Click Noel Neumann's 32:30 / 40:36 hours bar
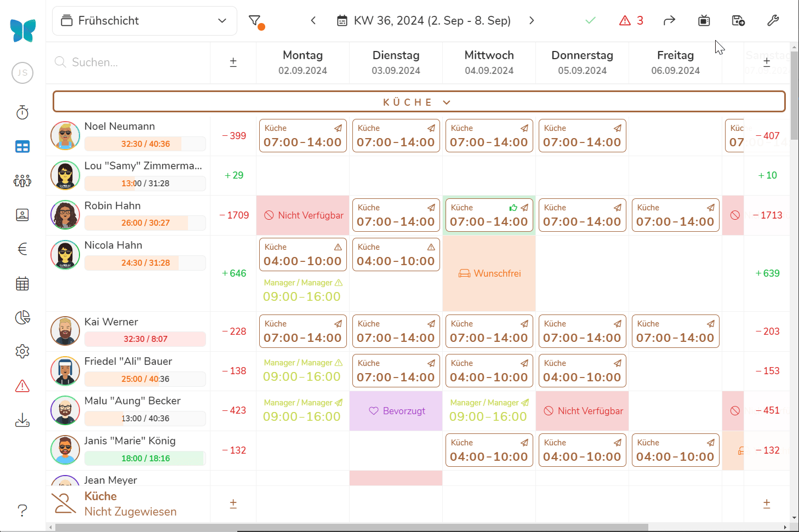 click(x=145, y=144)
